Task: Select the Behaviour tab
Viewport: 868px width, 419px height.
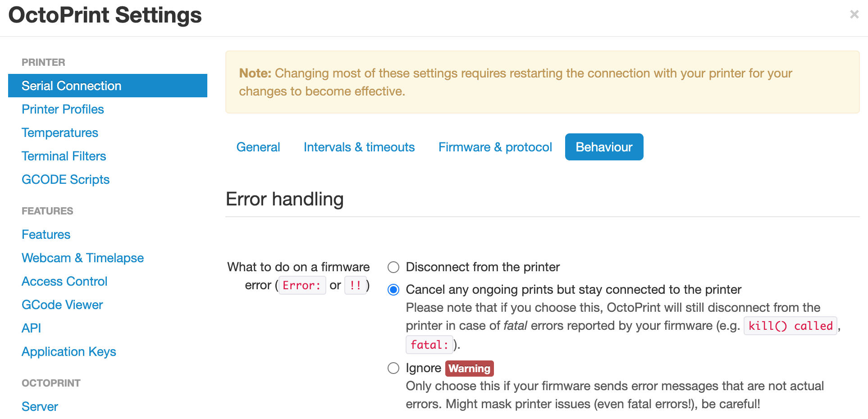Action: (x=604, y=147)
